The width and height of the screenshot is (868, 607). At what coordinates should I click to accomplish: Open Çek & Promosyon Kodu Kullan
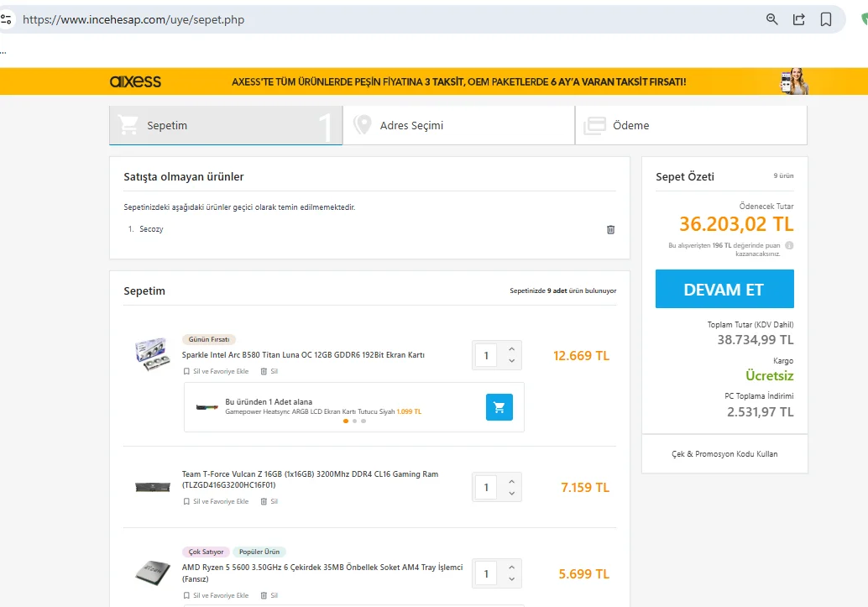[724, 454]
